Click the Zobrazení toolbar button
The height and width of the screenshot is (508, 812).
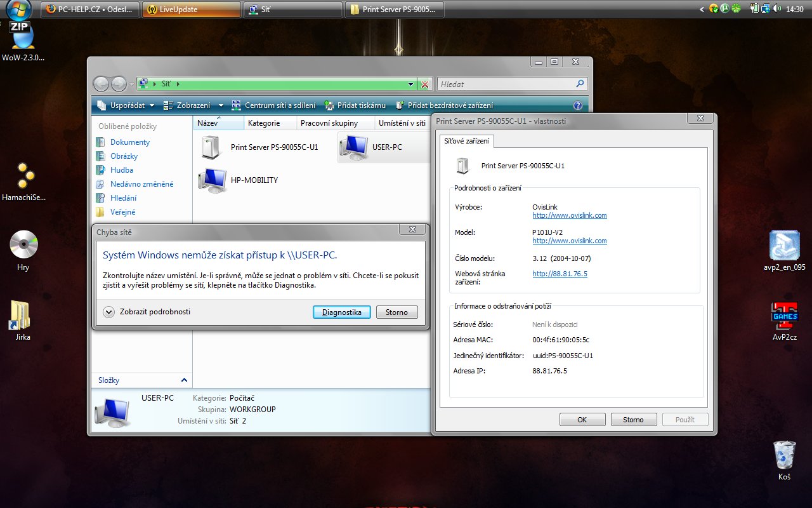pos(187,105)
